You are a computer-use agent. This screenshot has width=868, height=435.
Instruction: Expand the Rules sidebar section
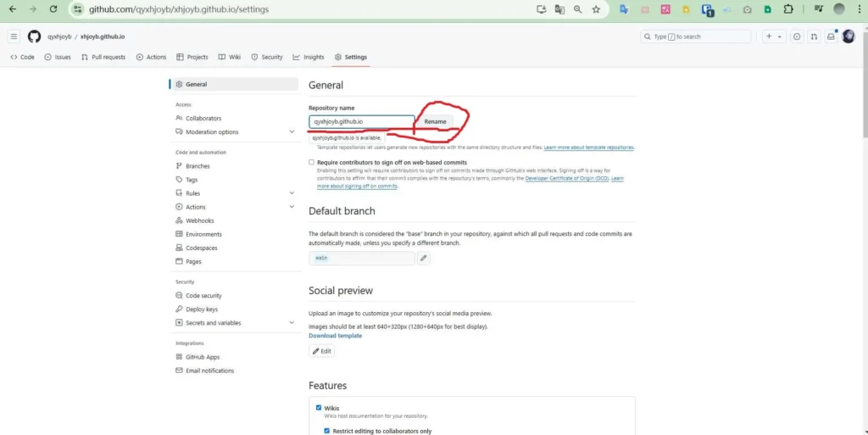pyautogui.click(x=291, y=193)
